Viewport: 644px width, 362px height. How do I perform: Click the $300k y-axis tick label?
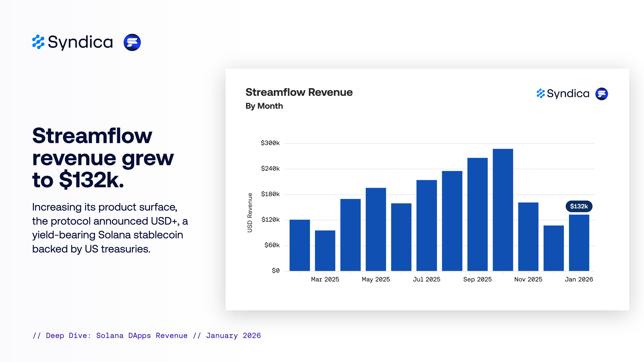(270, 143)
